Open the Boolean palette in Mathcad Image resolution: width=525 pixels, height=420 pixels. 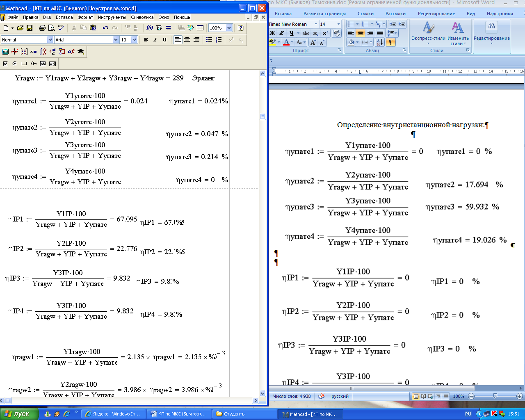[52, 52]
